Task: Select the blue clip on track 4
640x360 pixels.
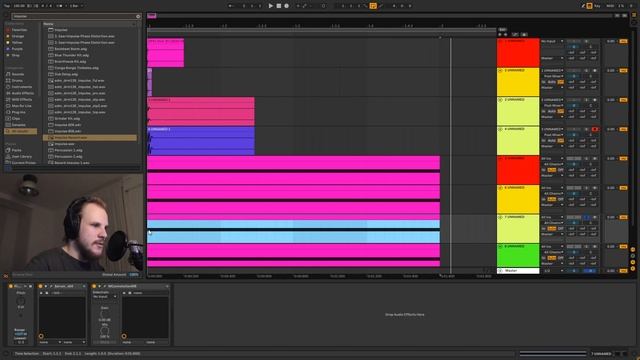Action: point(201,141)
